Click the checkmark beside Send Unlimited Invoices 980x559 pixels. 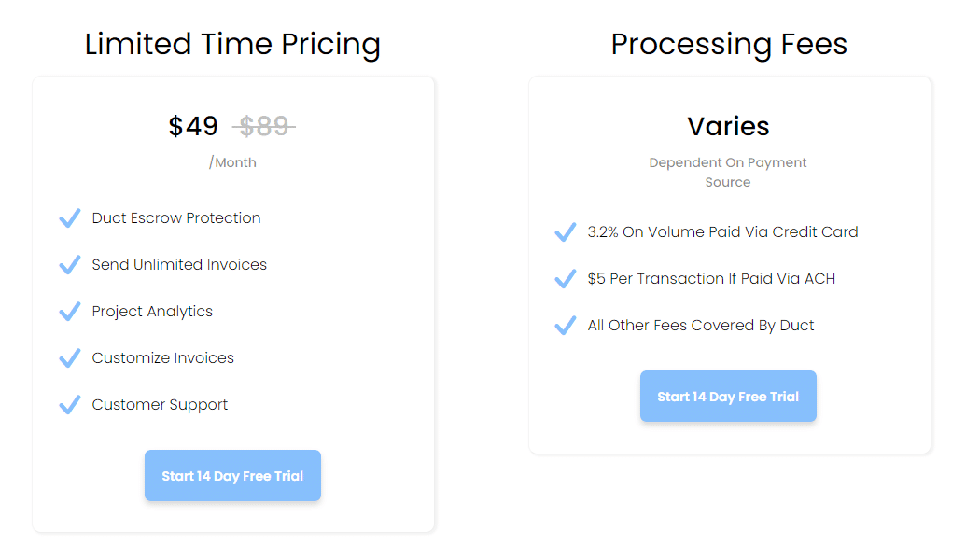[69, 264]
